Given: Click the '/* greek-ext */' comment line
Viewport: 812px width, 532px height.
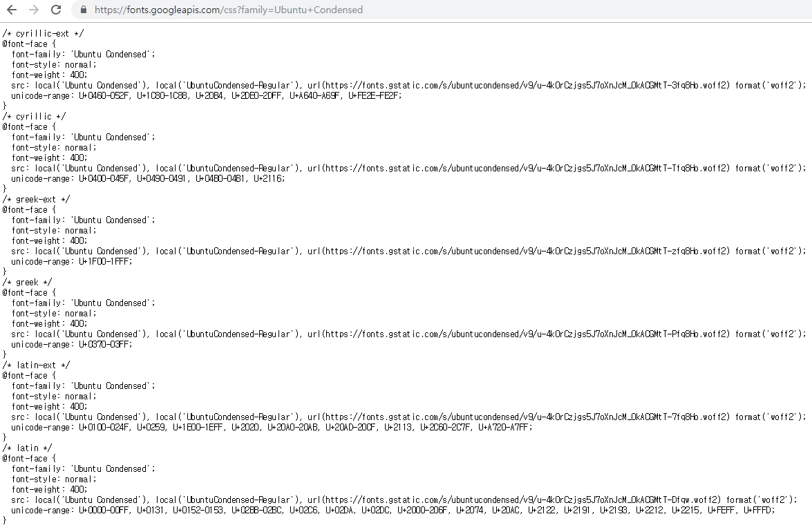Looking at the screenshot, I should (x=36, y=199).
